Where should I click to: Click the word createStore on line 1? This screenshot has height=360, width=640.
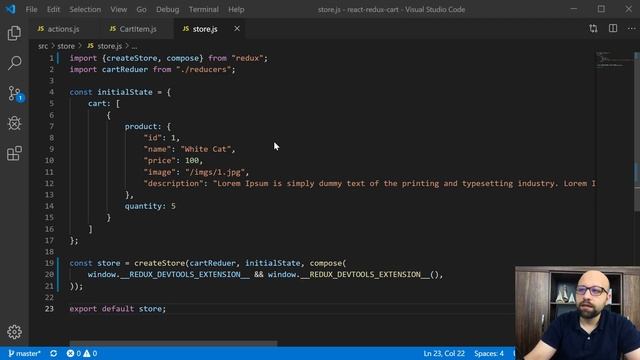(132, 58)
